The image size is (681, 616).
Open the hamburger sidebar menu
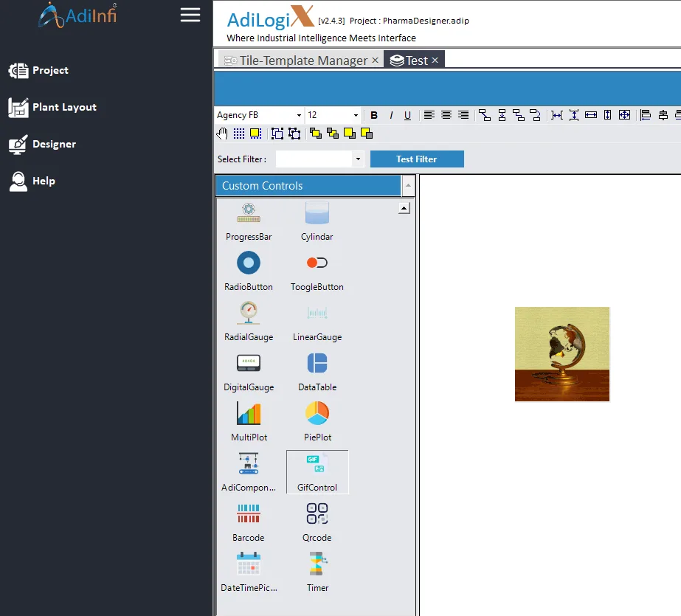[190, 15]
